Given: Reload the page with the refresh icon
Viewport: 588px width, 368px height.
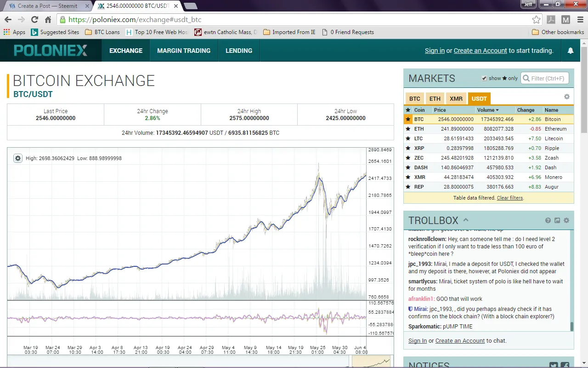Looking at the screenshot, I should point(34,20).
